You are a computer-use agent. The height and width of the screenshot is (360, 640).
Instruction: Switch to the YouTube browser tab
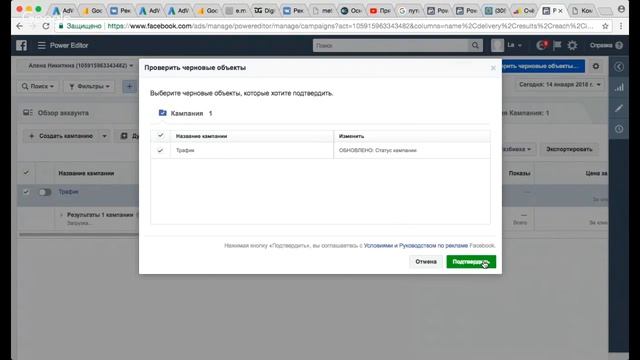[x=380, y=11]
